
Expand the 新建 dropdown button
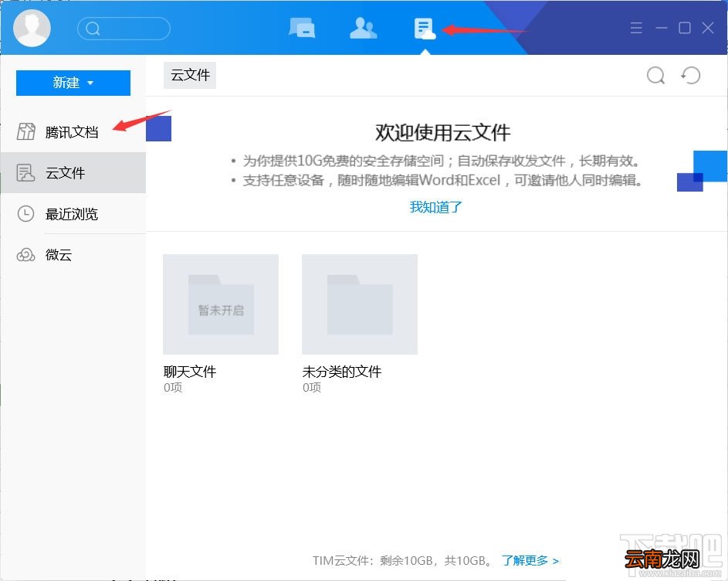tap(73, 83)
